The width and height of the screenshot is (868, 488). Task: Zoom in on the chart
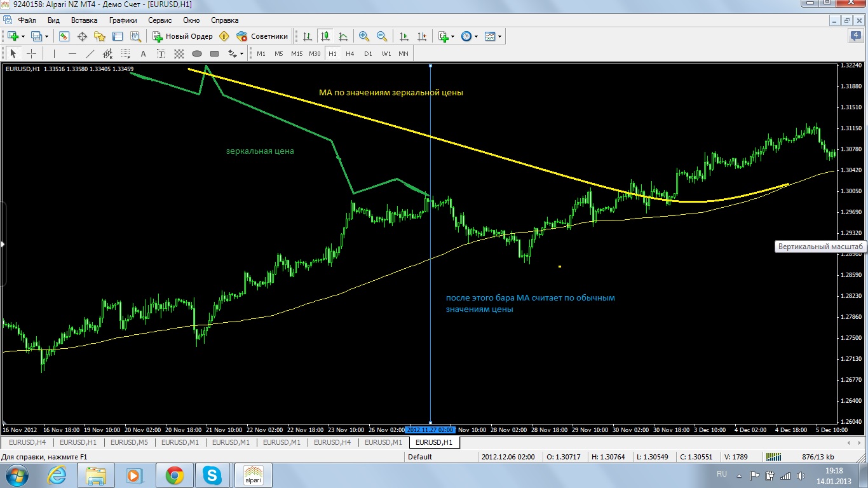(364, 36)
